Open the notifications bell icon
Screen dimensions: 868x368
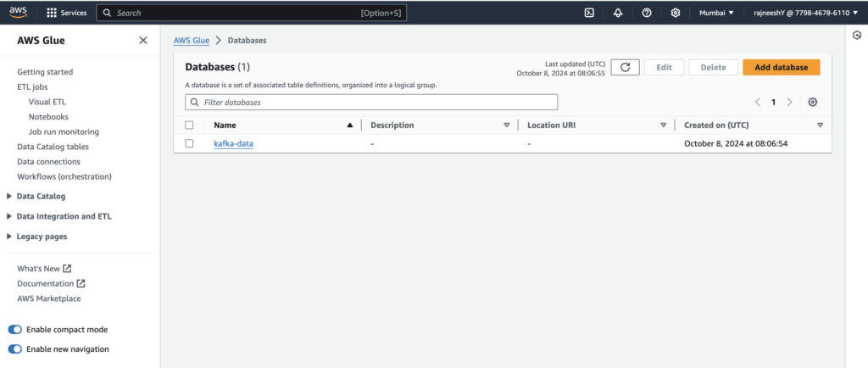[618, 13]
